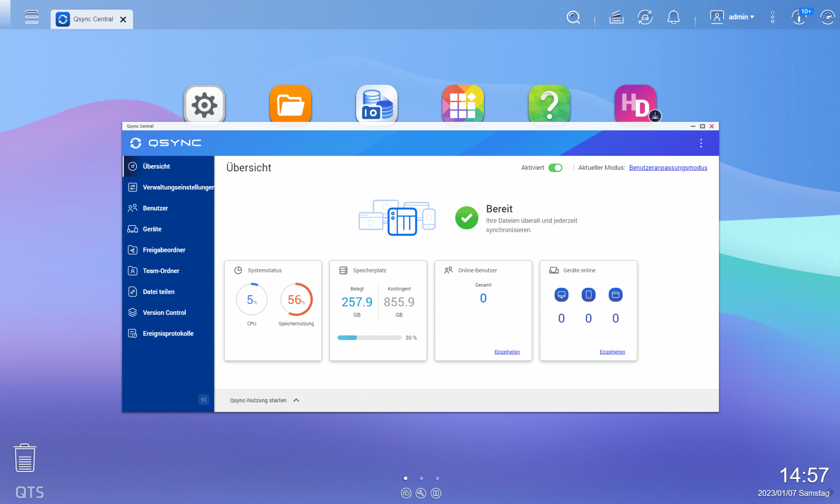Expand the Qsync-Nutzung starten panel
840x504 pixels.
click(296, 400)
